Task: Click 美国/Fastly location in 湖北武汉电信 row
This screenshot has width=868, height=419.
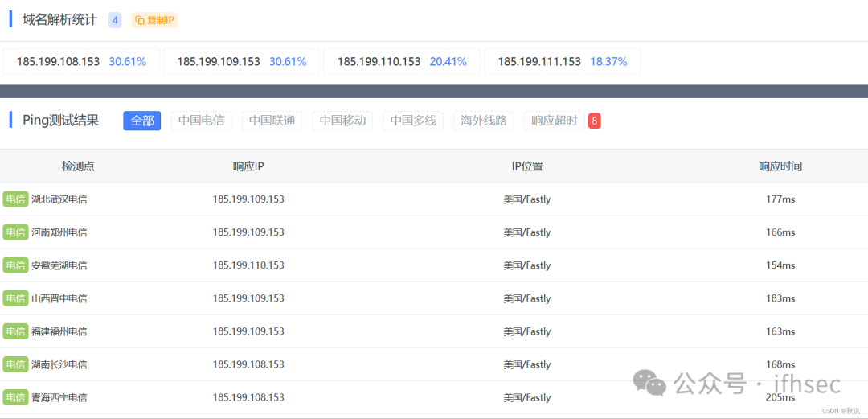Action: (x=527, y=199)
